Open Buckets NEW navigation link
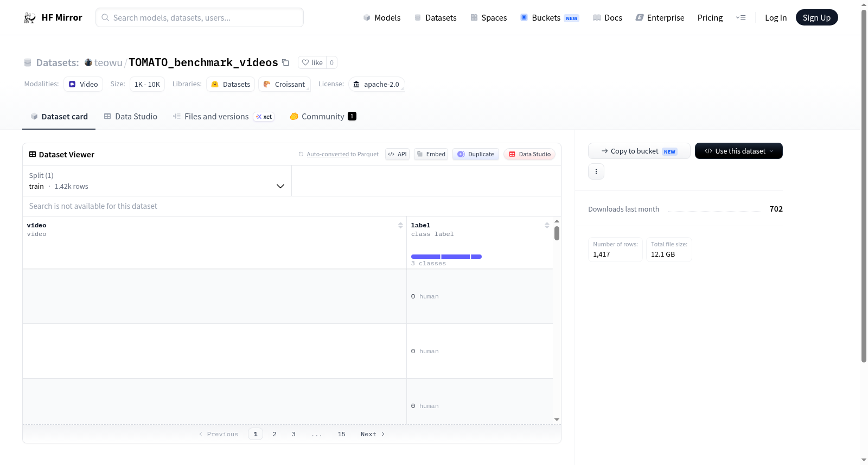Image resolution: width=868 pixels, height=465 pixels. point(550,17)
